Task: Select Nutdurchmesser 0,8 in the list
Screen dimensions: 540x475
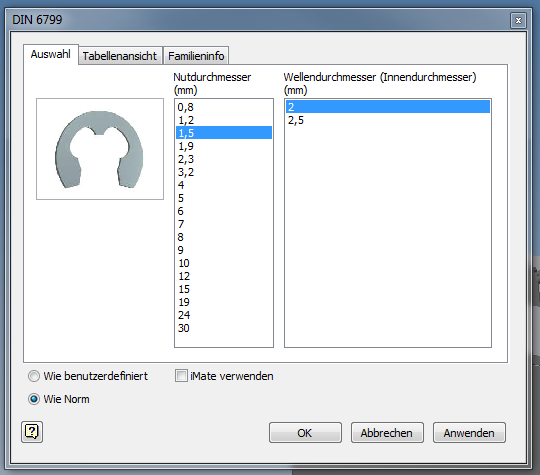Action: point(224,107)
